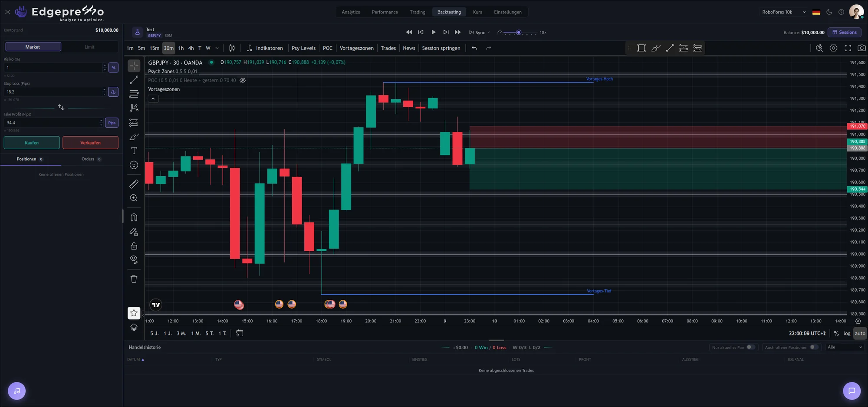This screenshot has height=407, width=868.
Task: Select the trend line drawing tool
Action: tap(134, 80)
